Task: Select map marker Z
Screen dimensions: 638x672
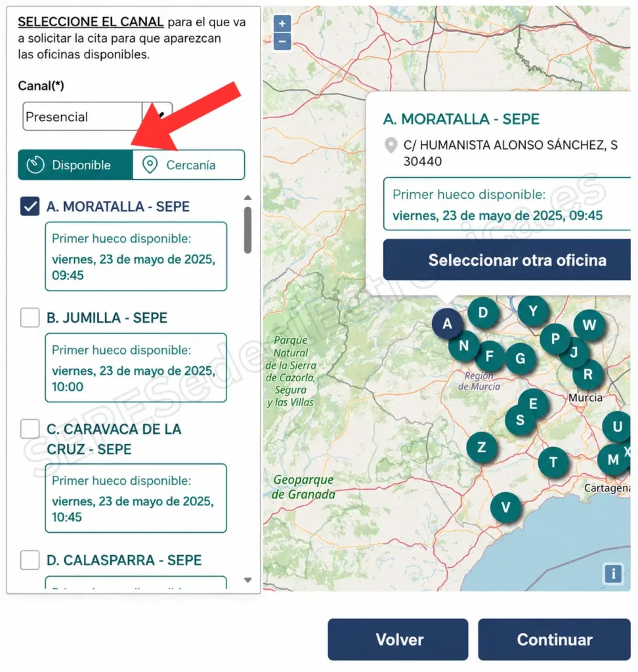Action: [482, 448]
